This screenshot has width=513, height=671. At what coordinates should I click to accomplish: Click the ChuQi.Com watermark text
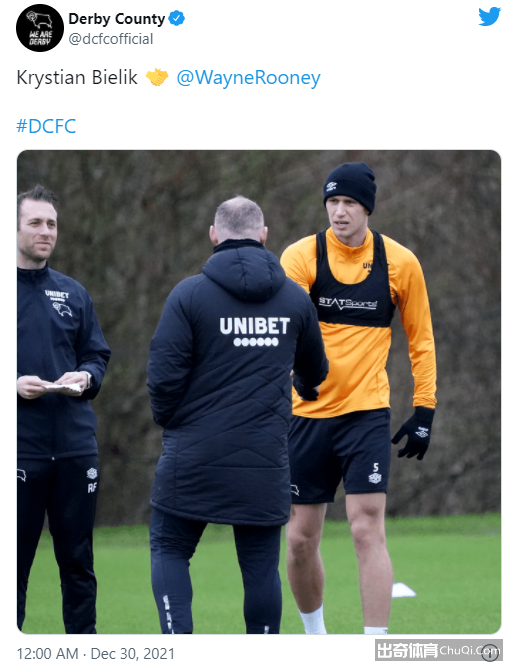[469, 651]
